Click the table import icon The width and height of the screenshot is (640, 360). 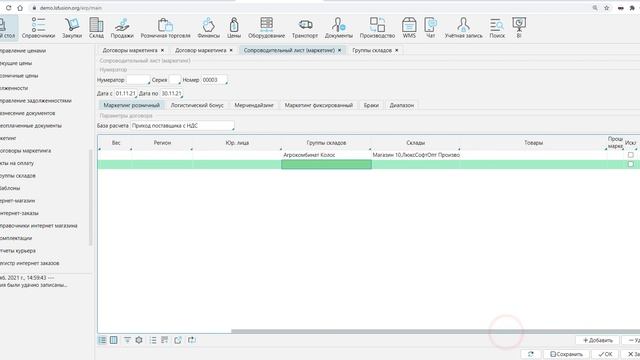pyautogui.click(x=191, y=340)
